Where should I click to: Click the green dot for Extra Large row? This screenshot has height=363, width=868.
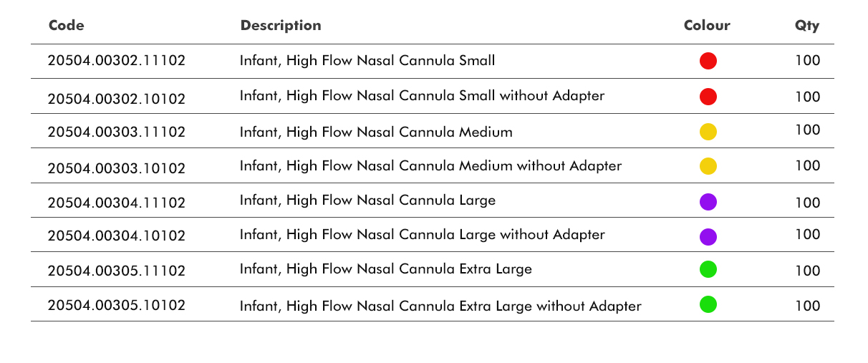pyautogui.click(x=708, y=269)
